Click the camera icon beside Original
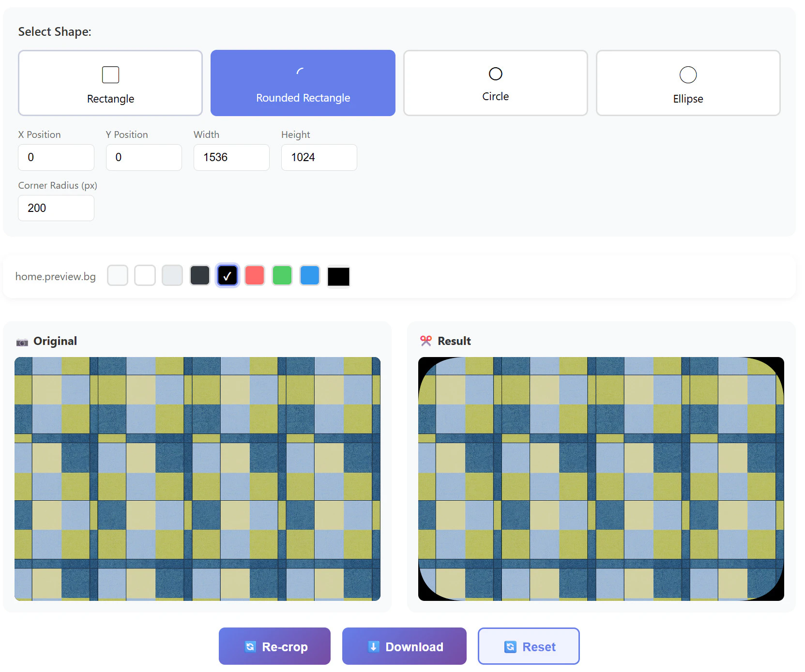Screen dimensions: 805x672 tap(22, 342)
